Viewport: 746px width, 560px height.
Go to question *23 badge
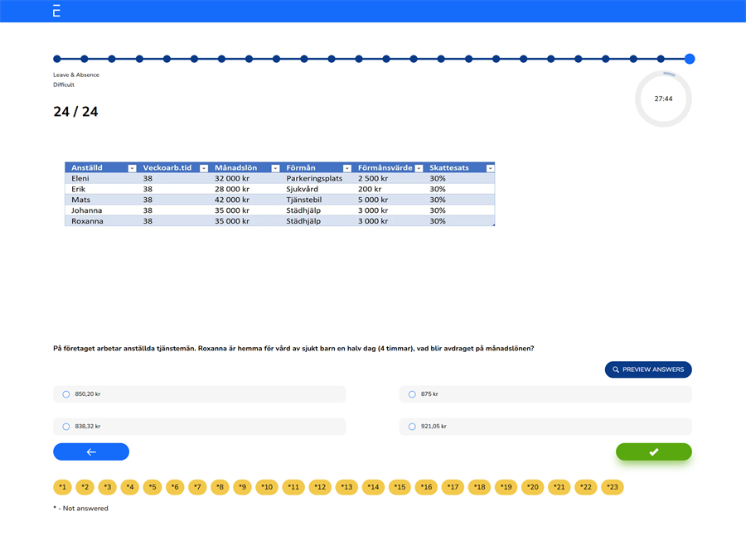point(612,487)
